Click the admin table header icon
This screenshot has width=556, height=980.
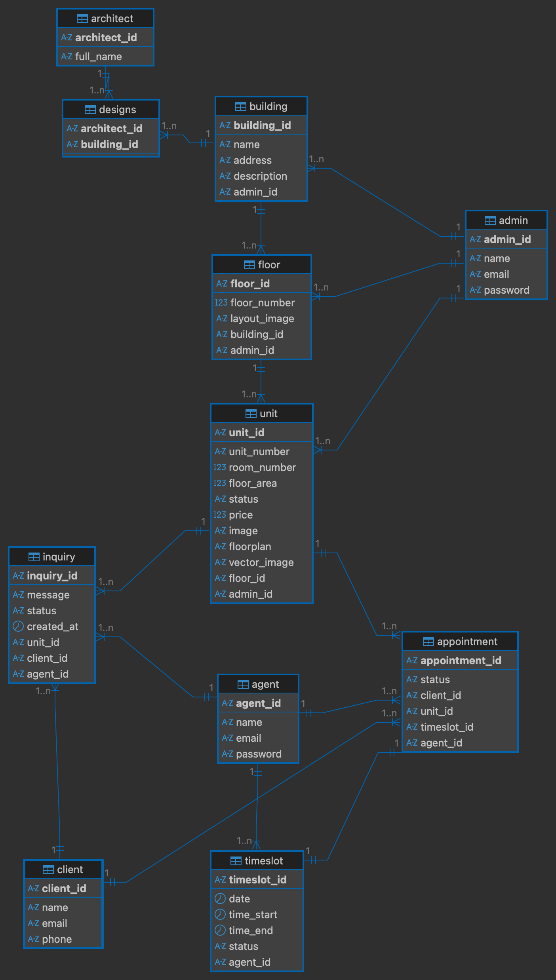coord(490,220)
